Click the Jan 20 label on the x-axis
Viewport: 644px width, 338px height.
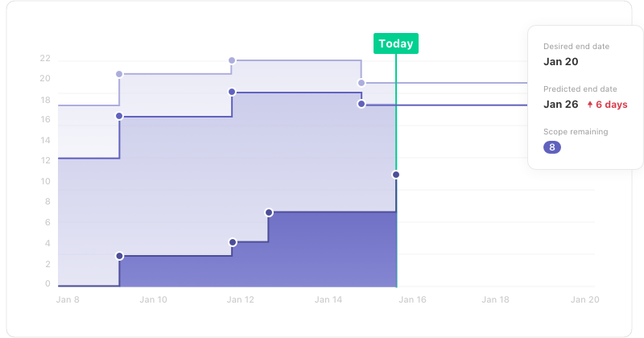coord(584,299)
